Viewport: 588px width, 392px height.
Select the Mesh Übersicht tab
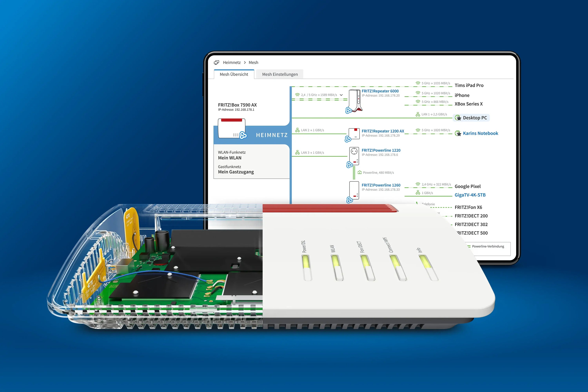tap(234, 74)
